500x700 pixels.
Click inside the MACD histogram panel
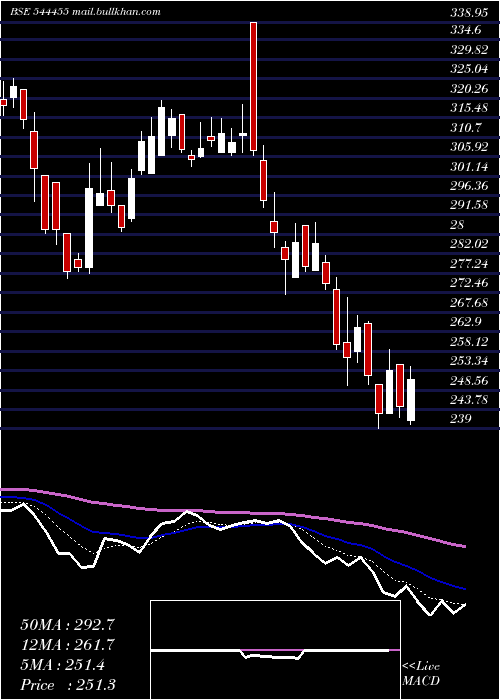click(275, 650)
